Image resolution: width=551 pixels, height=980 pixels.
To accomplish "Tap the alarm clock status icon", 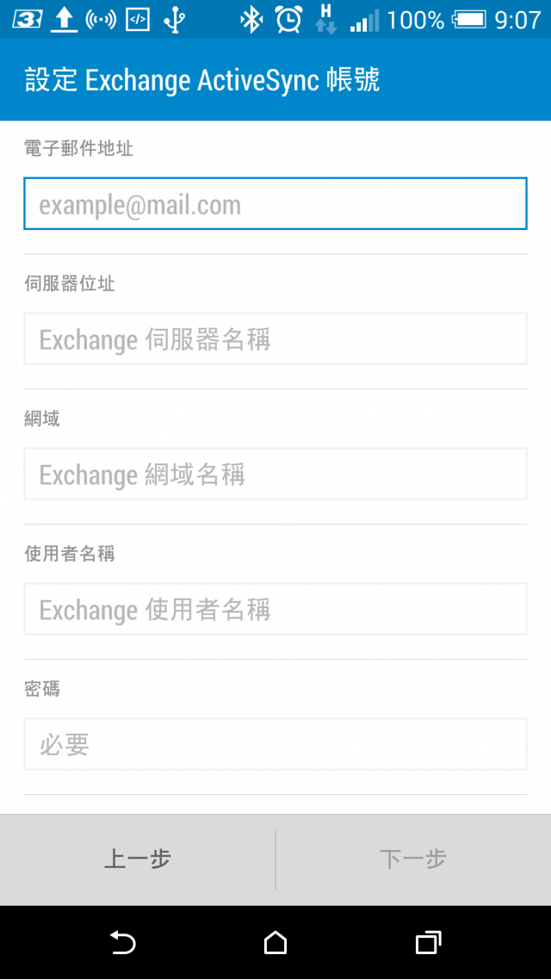I will pos(289,20).
